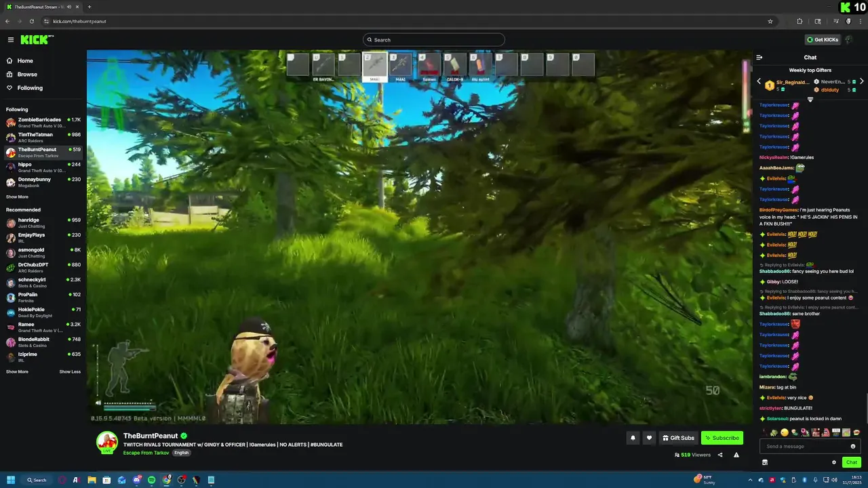Open HokiePokie recommended channel
The height and width of the screenshot is (488, 868).
43,312
